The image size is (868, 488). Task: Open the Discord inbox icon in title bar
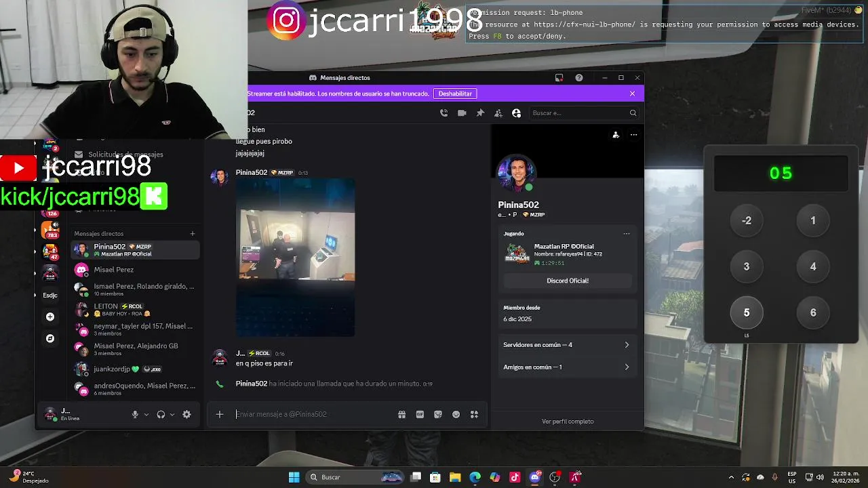click(x=559, y=78)
